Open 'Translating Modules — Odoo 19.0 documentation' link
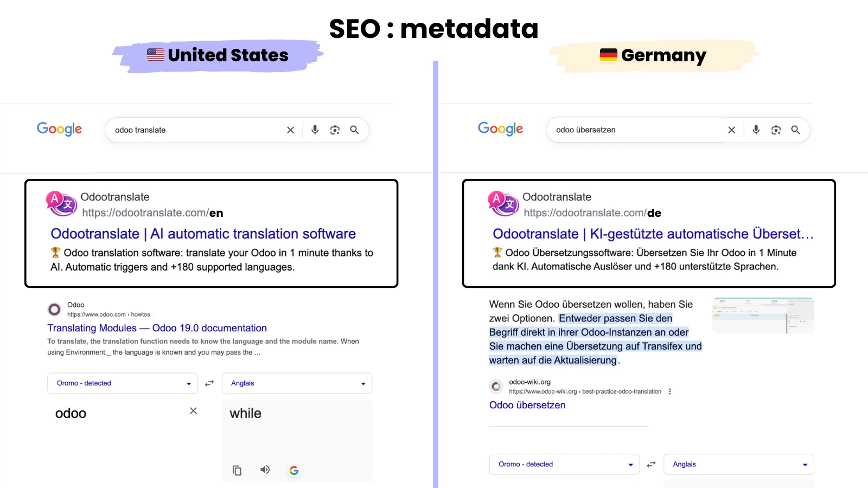This screenshot has width=868, height=488. click(157, 328)
